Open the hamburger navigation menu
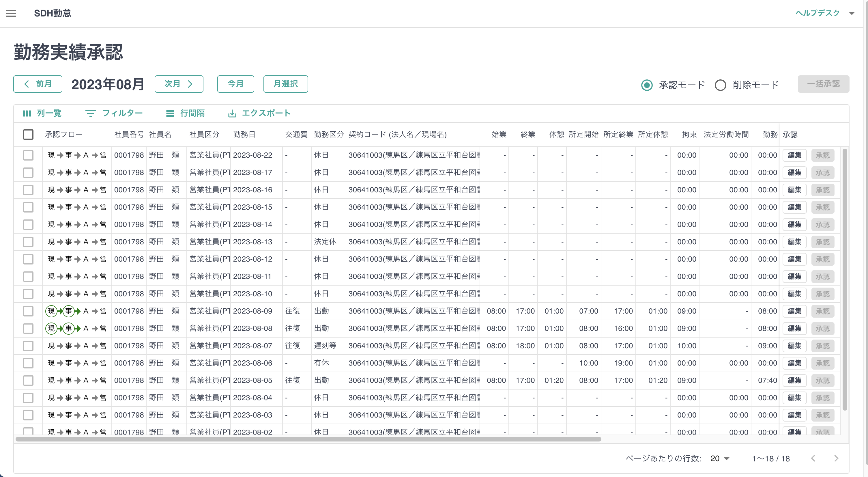 coord(11,13)
